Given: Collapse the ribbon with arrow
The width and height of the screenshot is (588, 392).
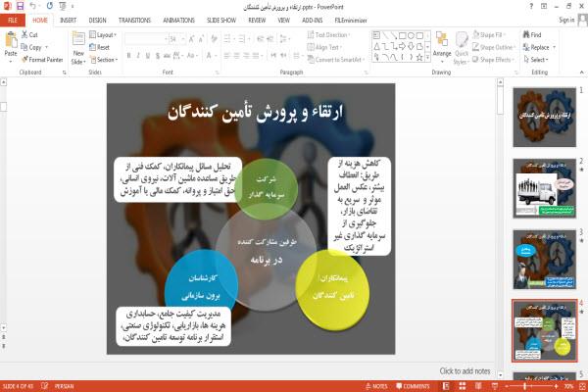Looking at the screenshot, I should point(581,72).
